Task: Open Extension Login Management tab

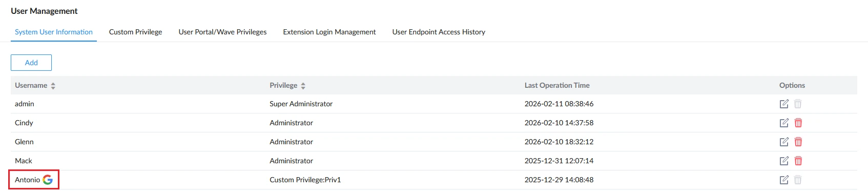Action: tap(329, 32)
